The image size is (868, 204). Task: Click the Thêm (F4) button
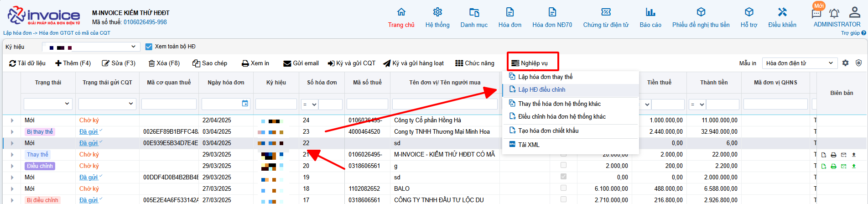[73, 63]
